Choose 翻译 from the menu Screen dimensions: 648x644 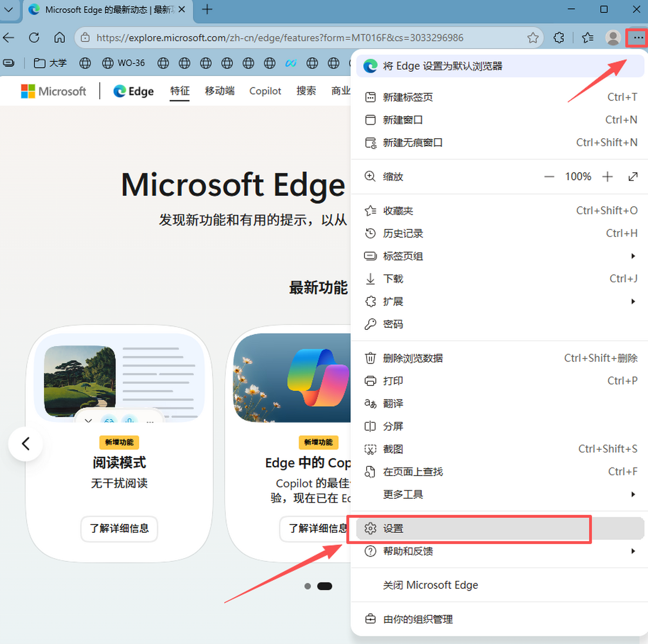500,403
